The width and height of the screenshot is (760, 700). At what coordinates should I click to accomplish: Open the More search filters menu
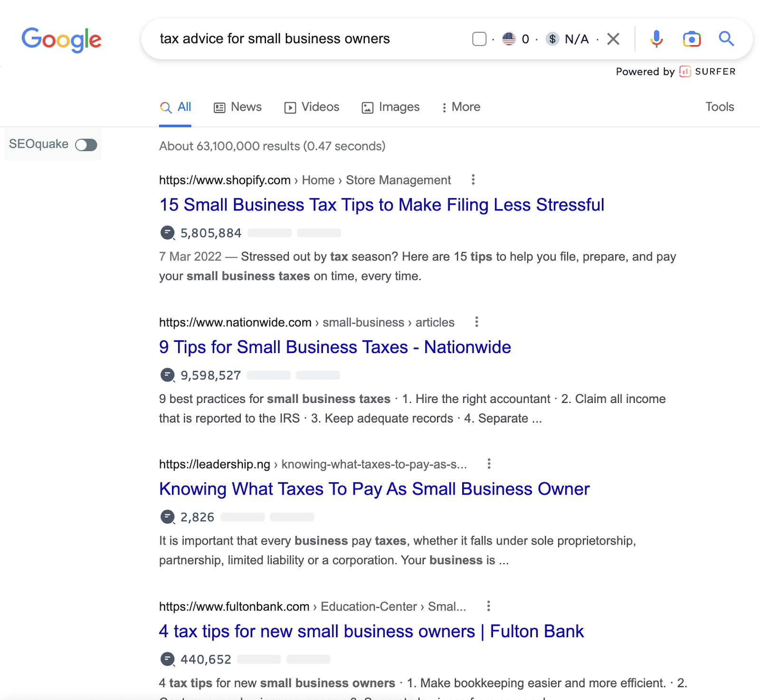tap(461, 107)
